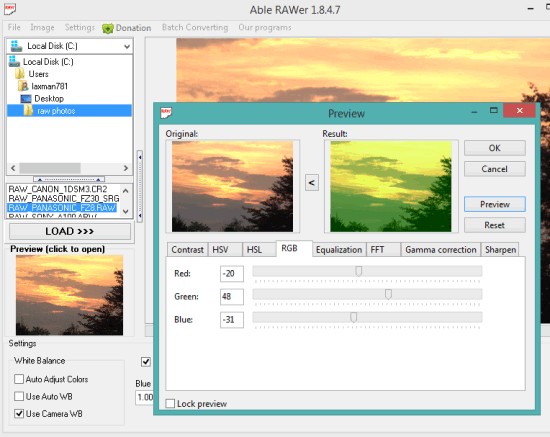Click the '<' copy result arrow button
550x437 pixels.
point(312,183)
